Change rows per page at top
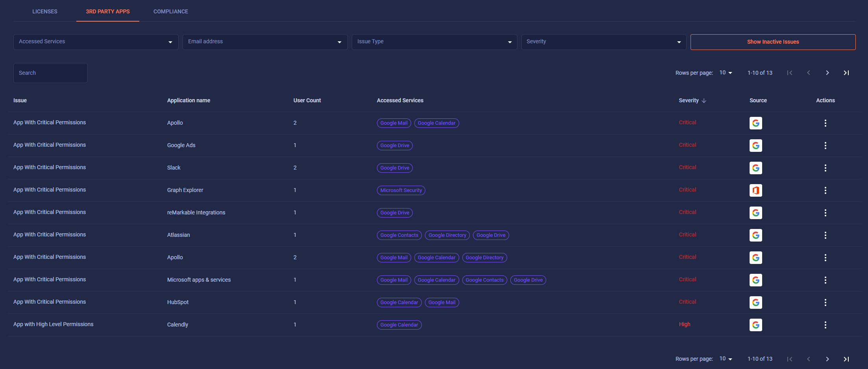This screenshot has height=369, width=868. point(726,73)
